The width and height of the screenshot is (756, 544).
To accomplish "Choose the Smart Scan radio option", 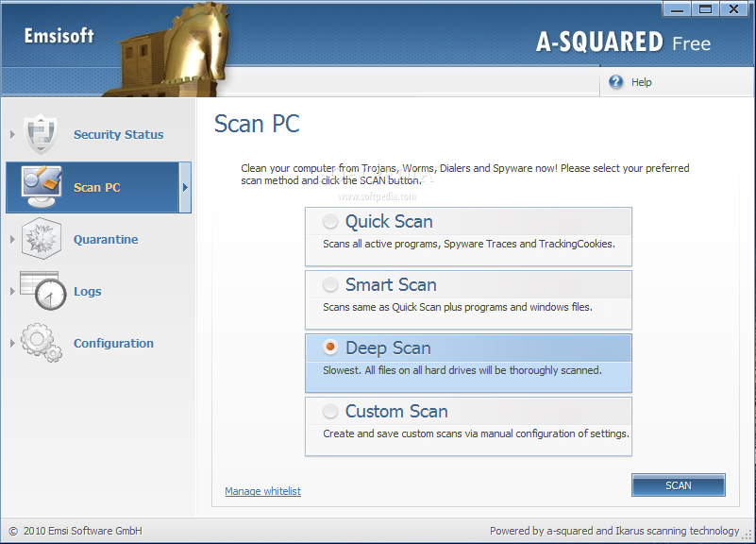I will click(330, 285).
